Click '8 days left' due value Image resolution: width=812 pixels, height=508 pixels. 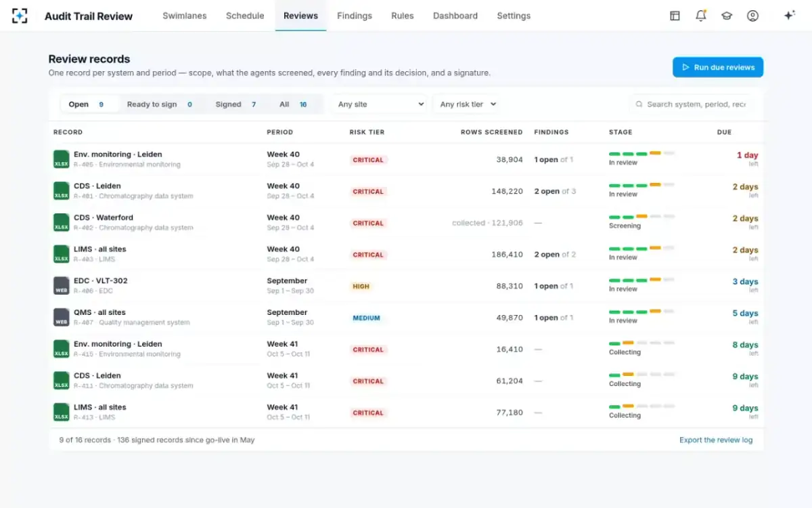tap(745, 349)
